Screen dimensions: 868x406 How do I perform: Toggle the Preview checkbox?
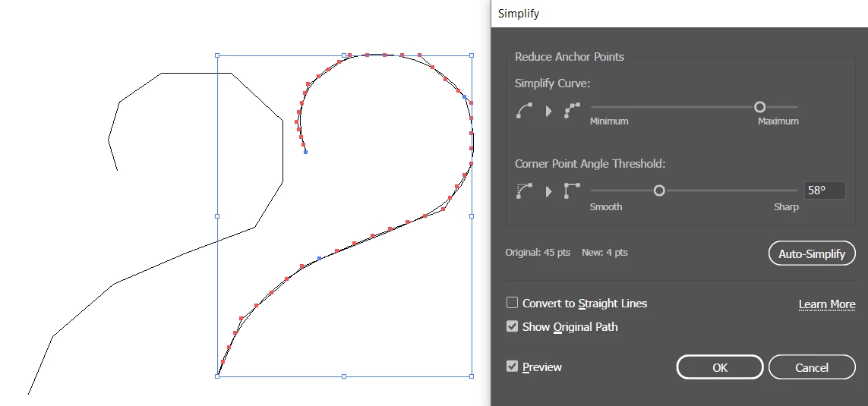click(x=512, y=367)
